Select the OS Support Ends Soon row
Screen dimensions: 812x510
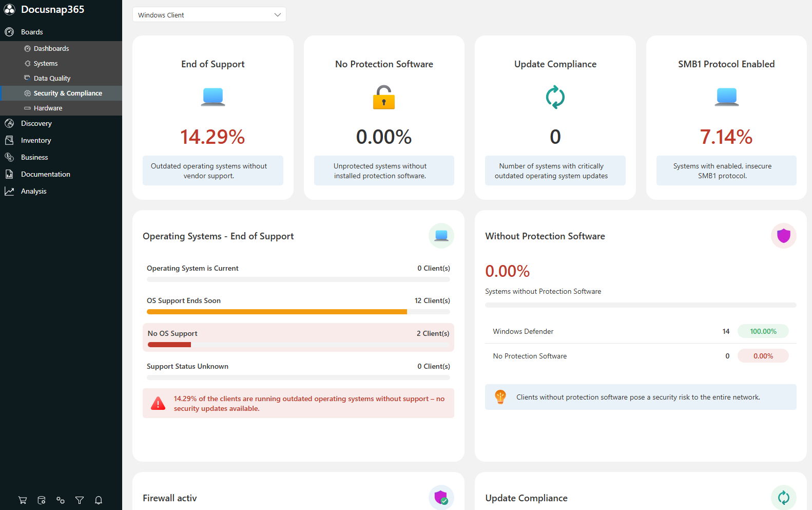point(298,305)
